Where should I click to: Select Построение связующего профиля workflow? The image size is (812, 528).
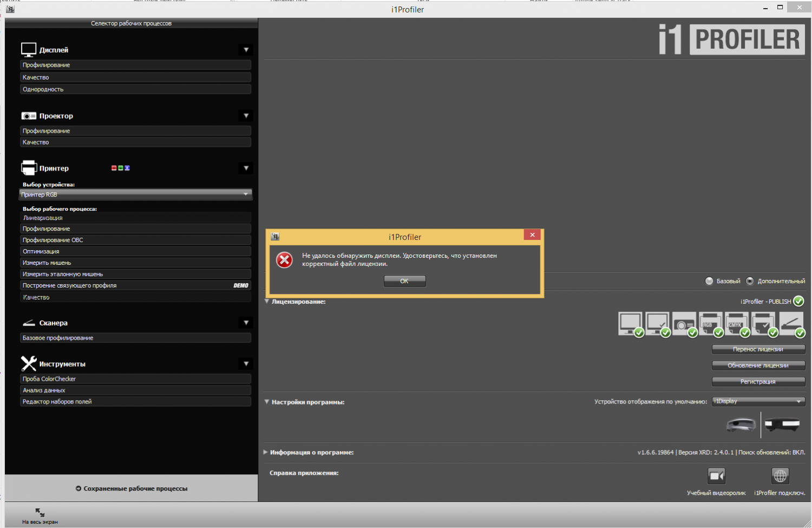point(136,285)
